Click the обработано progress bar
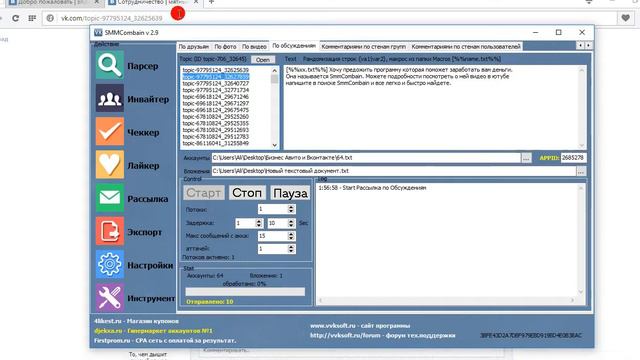The height and width of the screenshot is (360, 640). [x=245, y=292]
